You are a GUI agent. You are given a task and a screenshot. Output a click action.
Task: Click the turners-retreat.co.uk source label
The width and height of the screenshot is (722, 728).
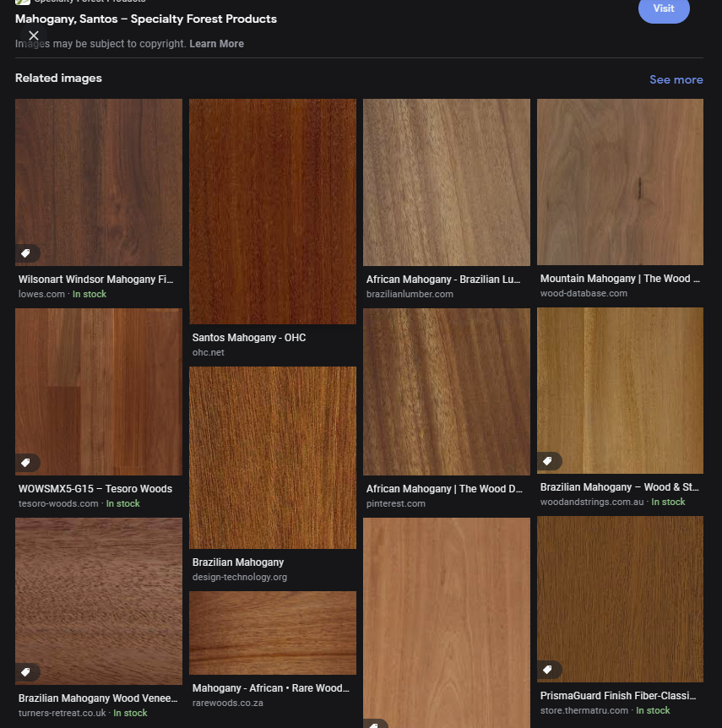pyautogui.click(x=62, y=713)
